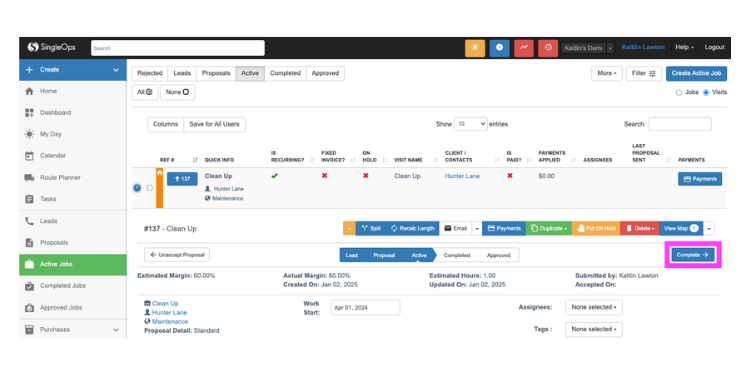Open Tasks in the sidebar
The height and width of the screenshot is (375, 750).
point(73,199)
